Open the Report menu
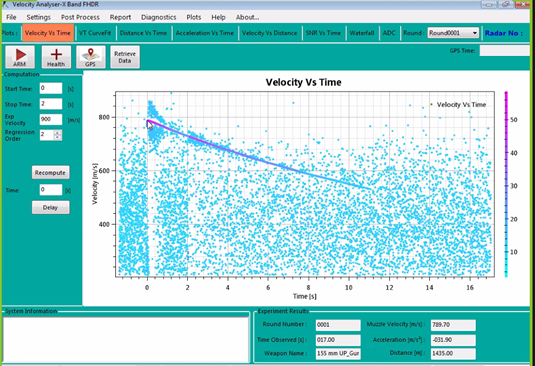The height and width of the screenshot is (366, 535). tap(120, 17)
